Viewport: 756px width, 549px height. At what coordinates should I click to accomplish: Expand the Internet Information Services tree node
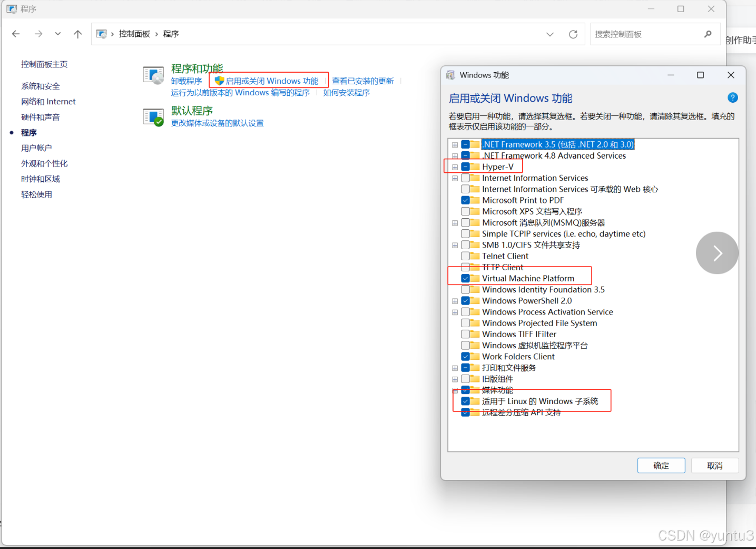pos(455,178)
